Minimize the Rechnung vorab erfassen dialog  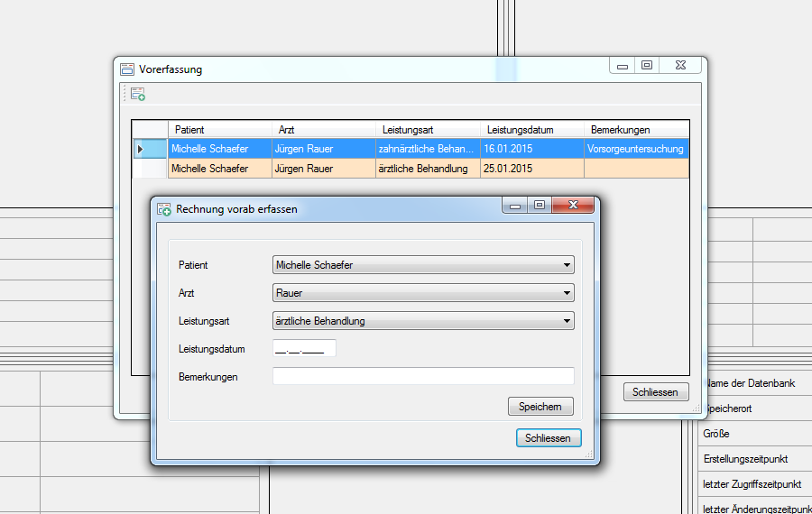coord(515,207)
